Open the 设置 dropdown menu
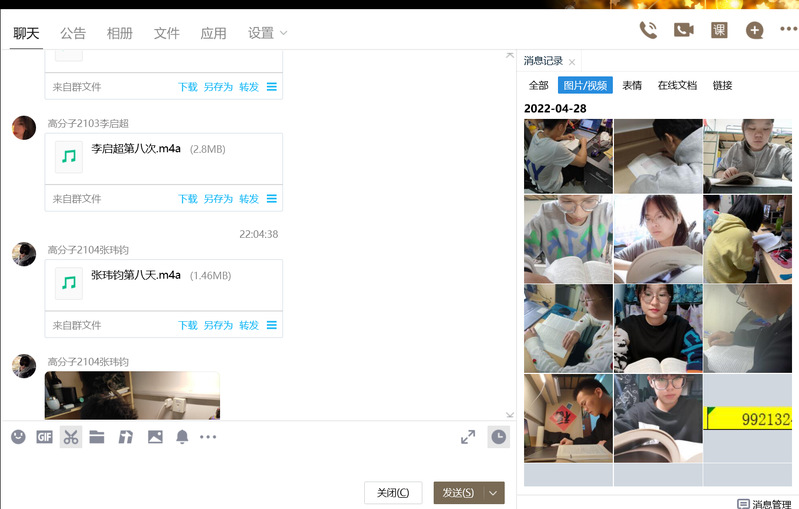 267,33
